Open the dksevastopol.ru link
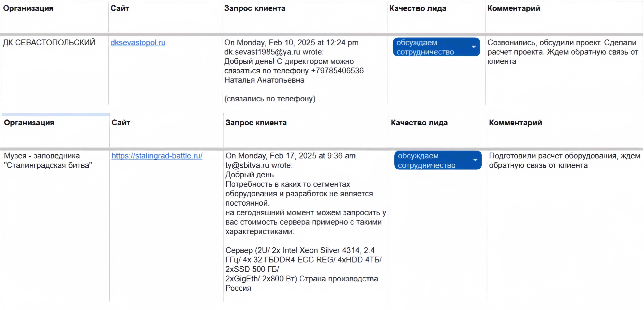This screenshot has height=310, width=644. (138, 43)
